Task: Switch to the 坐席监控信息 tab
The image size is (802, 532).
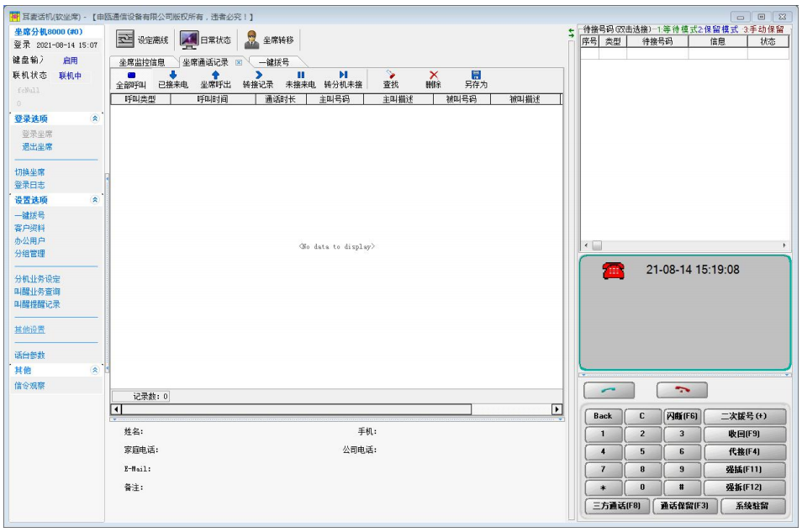Action: 141,62
